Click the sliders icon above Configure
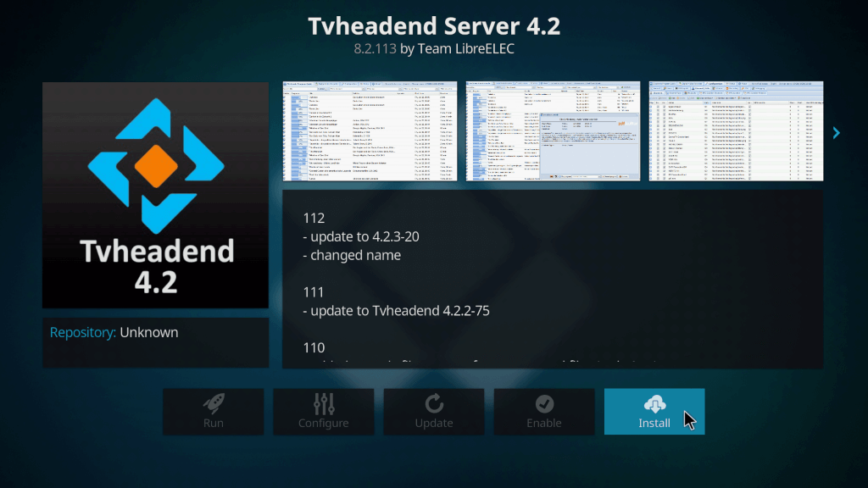868x488 pixels. [324, 403]
